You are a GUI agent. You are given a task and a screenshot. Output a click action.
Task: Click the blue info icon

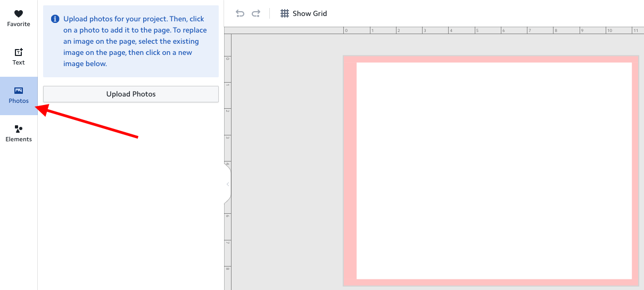pos(55,19)
